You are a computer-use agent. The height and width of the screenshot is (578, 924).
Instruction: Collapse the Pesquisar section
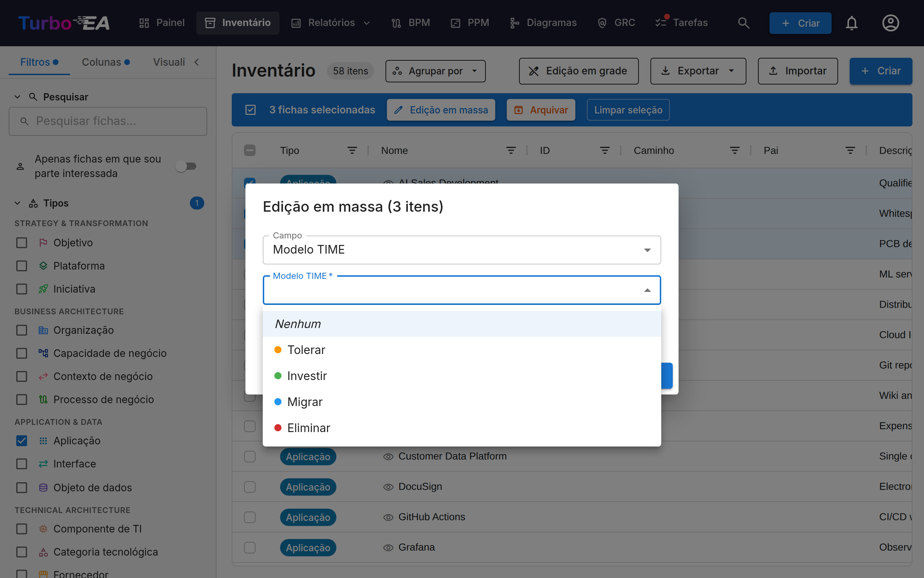click(x=17, y=97)
